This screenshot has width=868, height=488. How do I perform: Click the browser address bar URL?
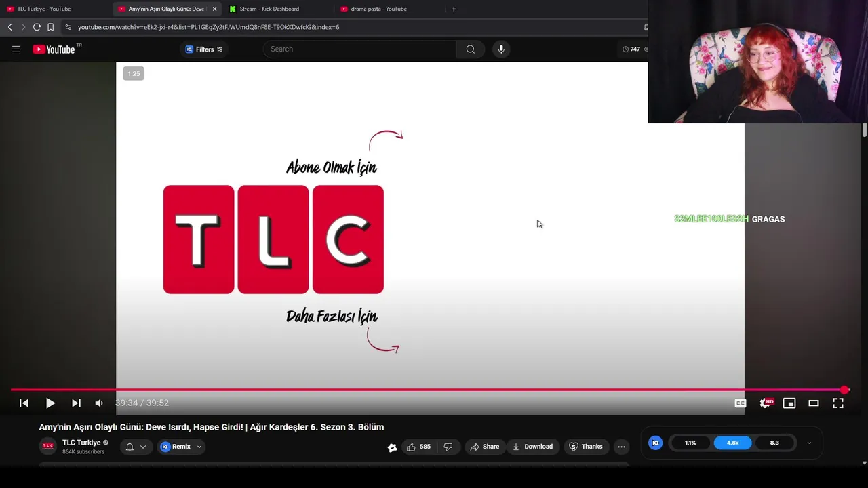click(208, 27)
